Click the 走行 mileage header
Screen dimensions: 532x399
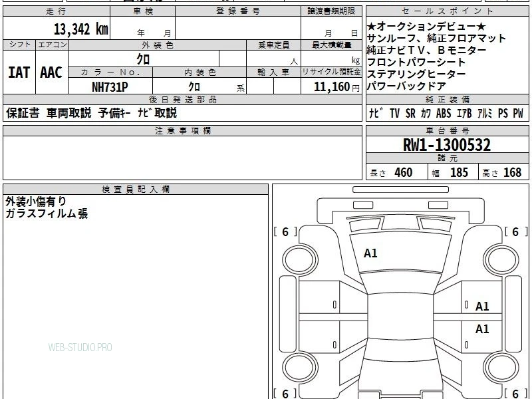click(57, 11)
